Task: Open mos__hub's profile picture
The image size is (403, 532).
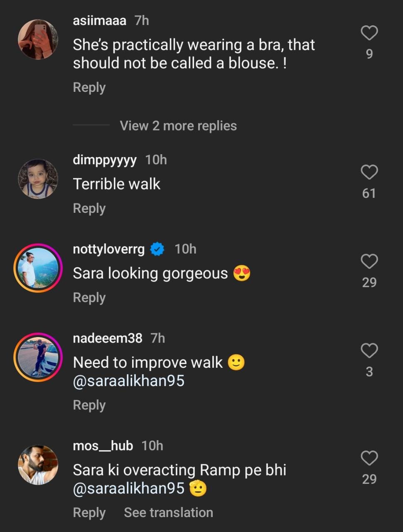Action: tap(38, 465)
